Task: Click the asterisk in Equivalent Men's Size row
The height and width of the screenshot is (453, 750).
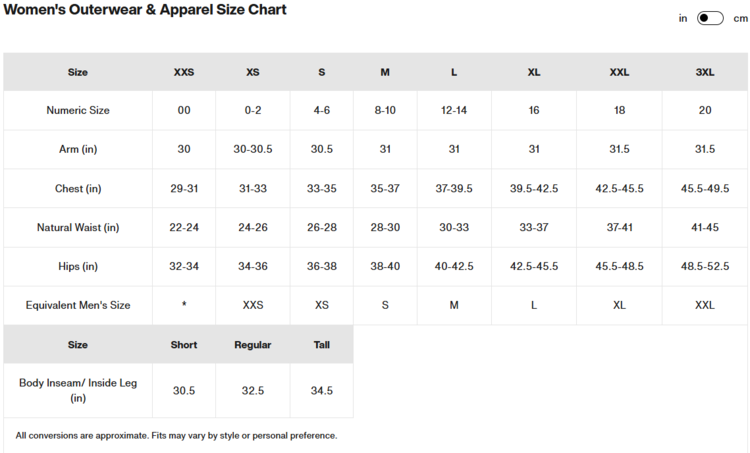Action: [x=184, y=306]
